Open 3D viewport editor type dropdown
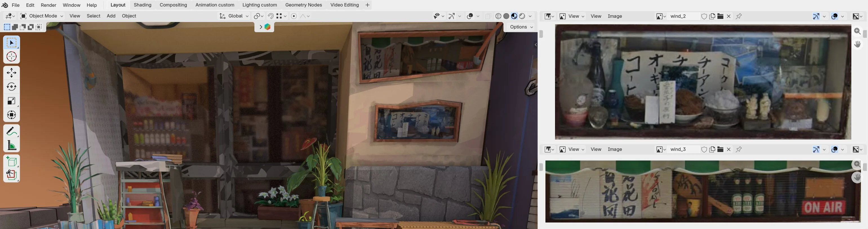The image size is (868, 229). click(10, 16)
